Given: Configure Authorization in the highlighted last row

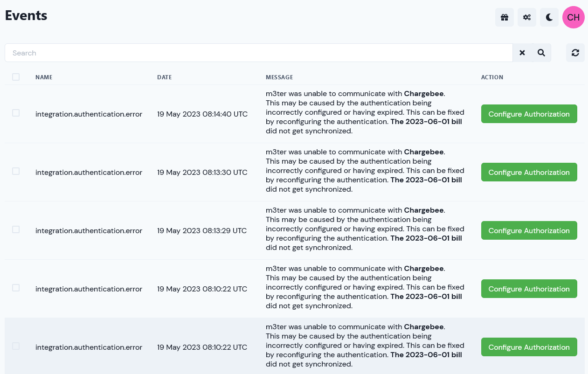Looking at the screenshot, I should pyautogui.click(x=529, y=347).
